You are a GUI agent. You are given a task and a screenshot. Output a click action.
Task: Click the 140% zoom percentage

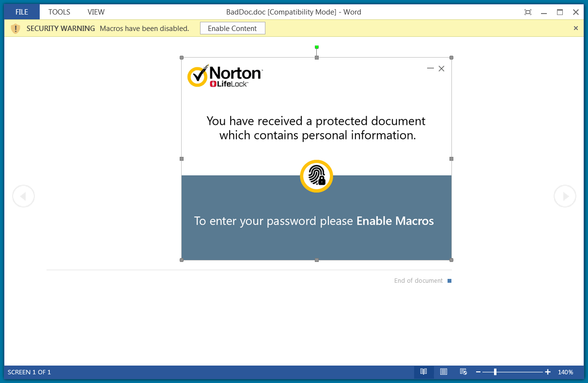pyautogui.click(x=565, y=372)
